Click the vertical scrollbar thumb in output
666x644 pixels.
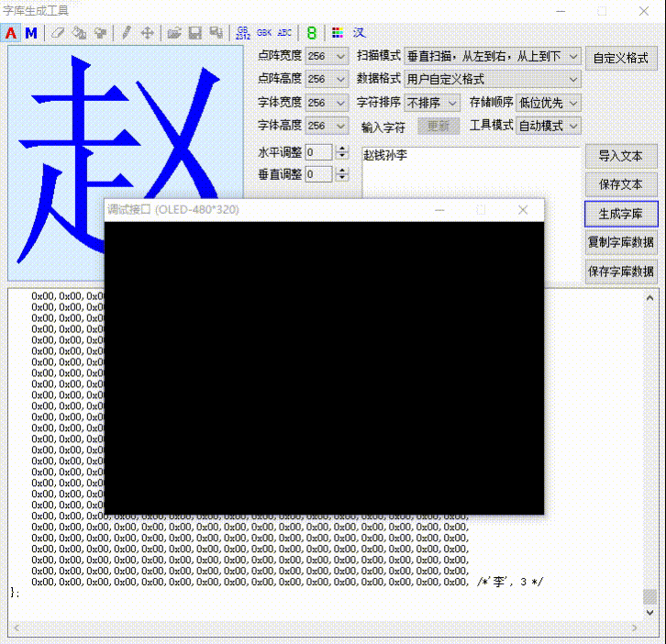(x=649, y=596)
